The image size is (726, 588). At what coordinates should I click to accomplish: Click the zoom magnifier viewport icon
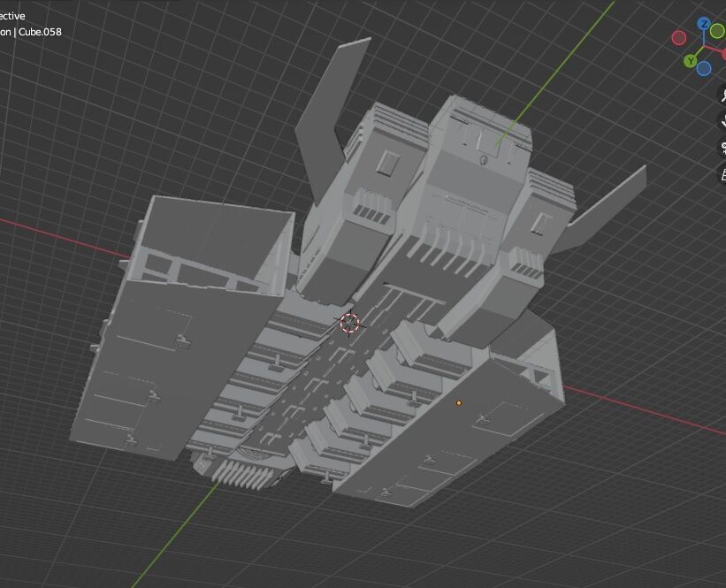point(723,95)
